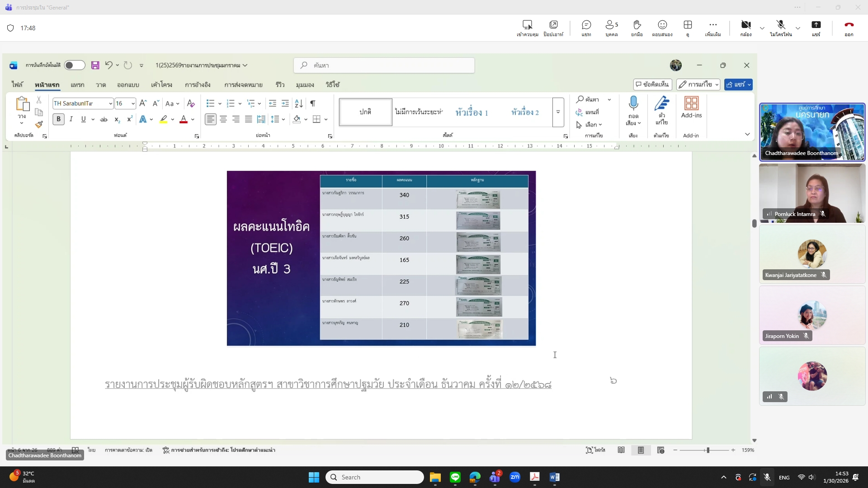The width and height of the screenshot is (868, 488).
Task: Toggle the AutoSave switch
Action: [74, 65]
